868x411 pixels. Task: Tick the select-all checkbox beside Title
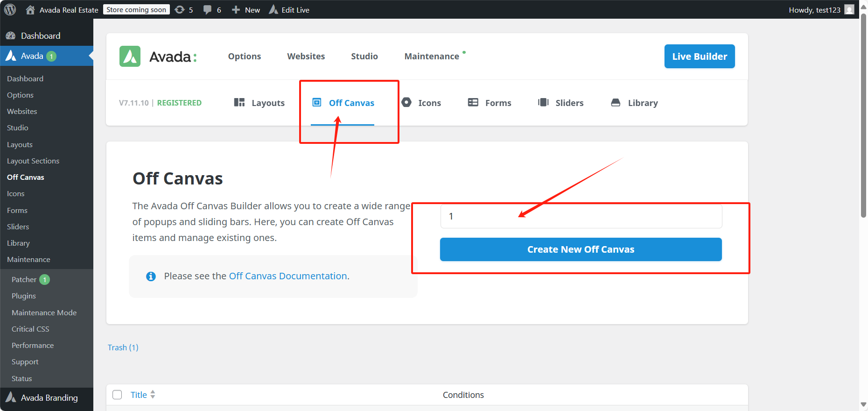click(118, 395)
